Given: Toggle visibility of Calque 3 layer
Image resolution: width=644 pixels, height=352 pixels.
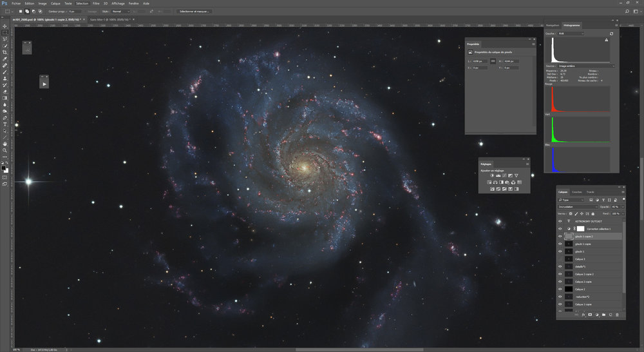Looking at the screenshot, I should [560, 259].
